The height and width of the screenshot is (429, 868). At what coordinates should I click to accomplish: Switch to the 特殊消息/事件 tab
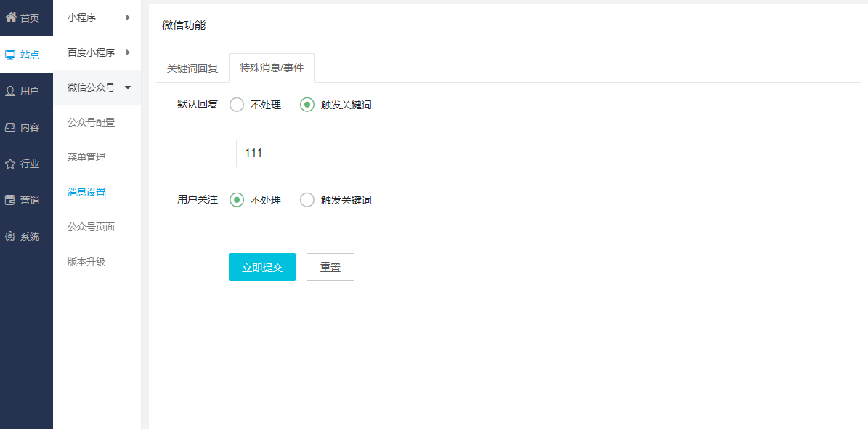272,68
